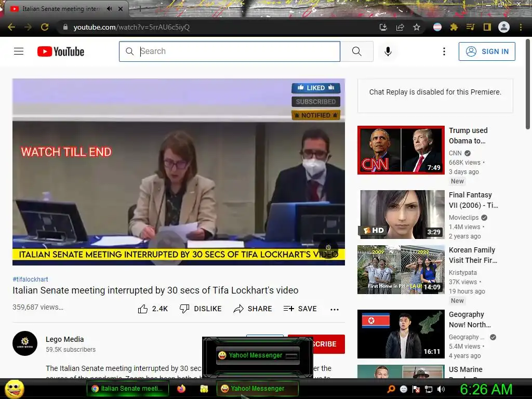The width and height of the screenshot is (532, 399).
Task: Click SAVE to add to playlist
Action: [300, 309]
